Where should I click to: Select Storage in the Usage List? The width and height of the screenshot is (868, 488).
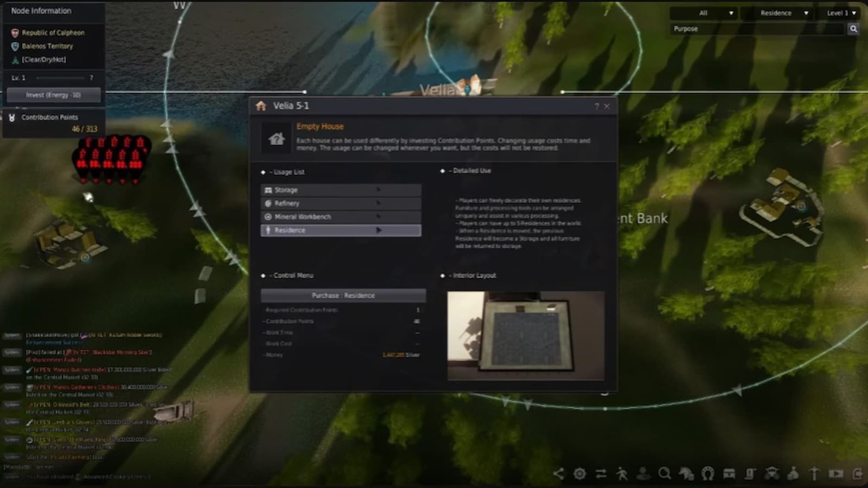pos(341,190)
